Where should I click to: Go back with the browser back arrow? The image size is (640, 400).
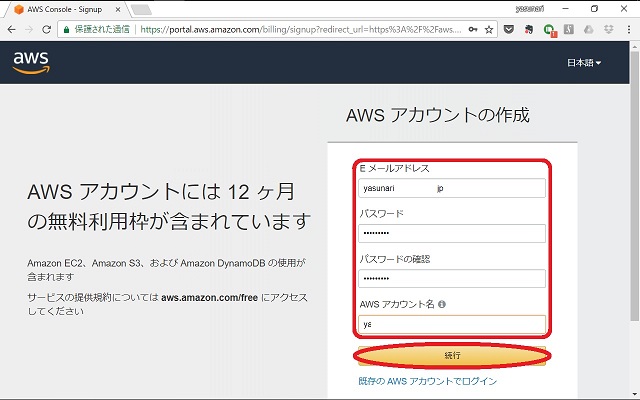11,29
